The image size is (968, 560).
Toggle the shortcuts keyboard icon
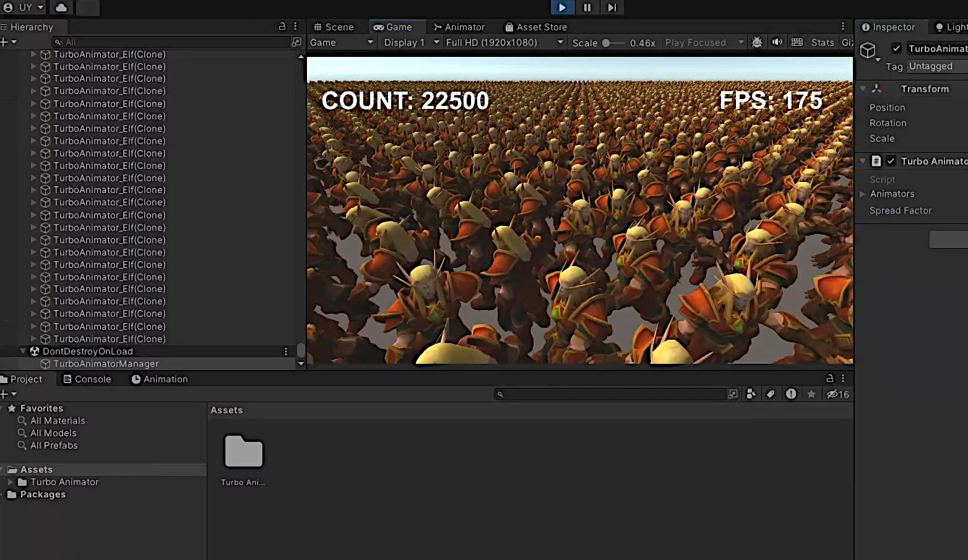(x=797, y=42)
